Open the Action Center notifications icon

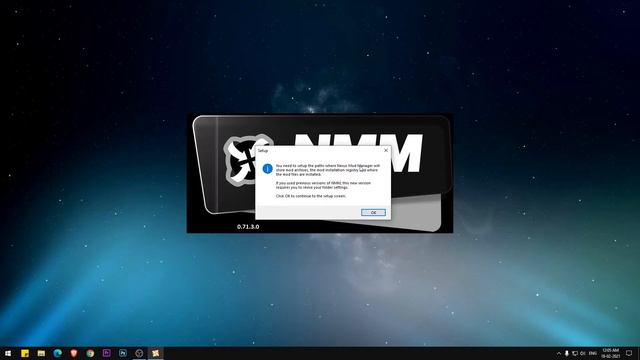pos(629,353)
